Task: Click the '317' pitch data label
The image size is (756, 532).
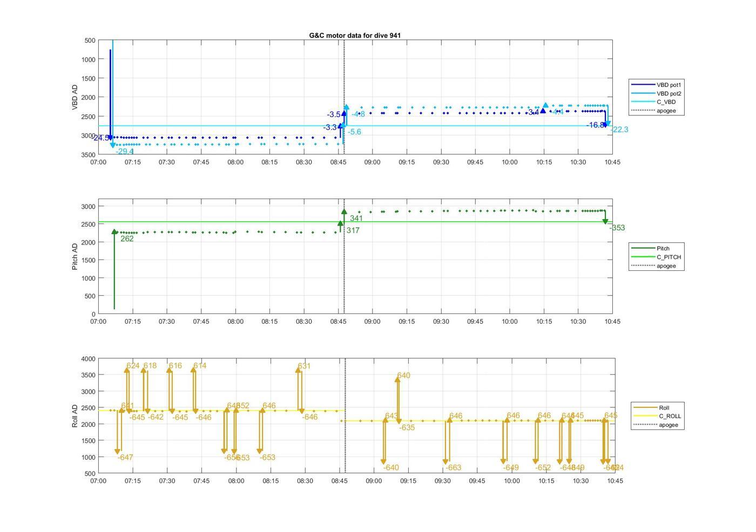Action: (353, 230)
